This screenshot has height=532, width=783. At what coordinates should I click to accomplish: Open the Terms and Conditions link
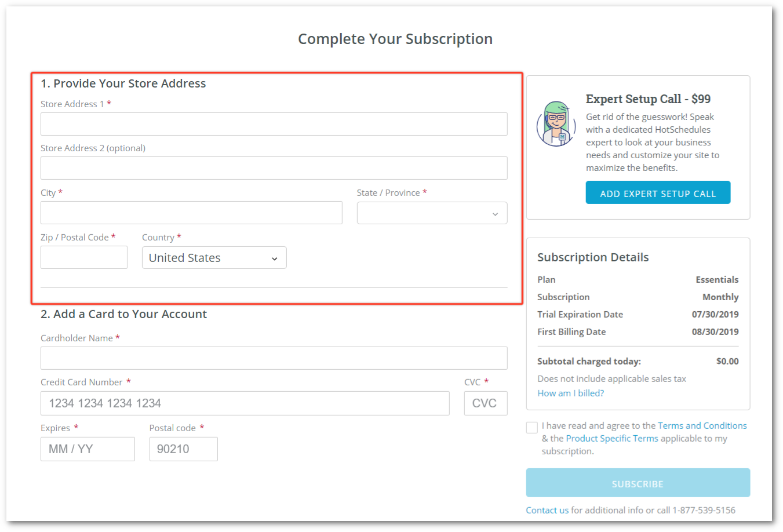(x=702, y=425)
